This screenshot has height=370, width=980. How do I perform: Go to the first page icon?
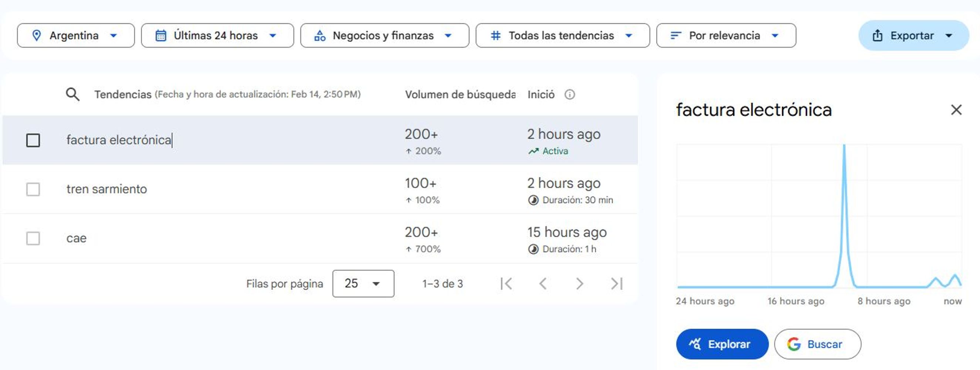(x=506, y=283)
